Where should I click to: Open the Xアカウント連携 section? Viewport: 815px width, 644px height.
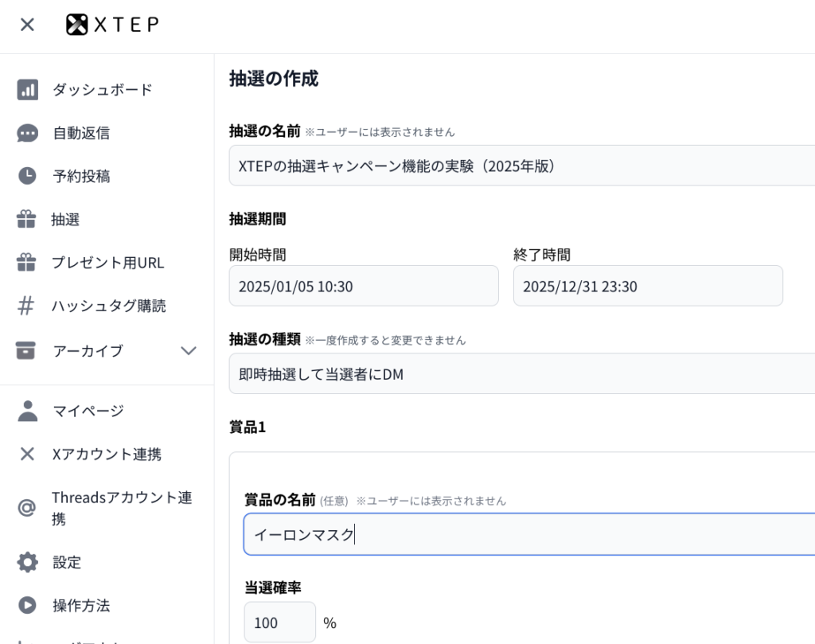tap(97, 454)
